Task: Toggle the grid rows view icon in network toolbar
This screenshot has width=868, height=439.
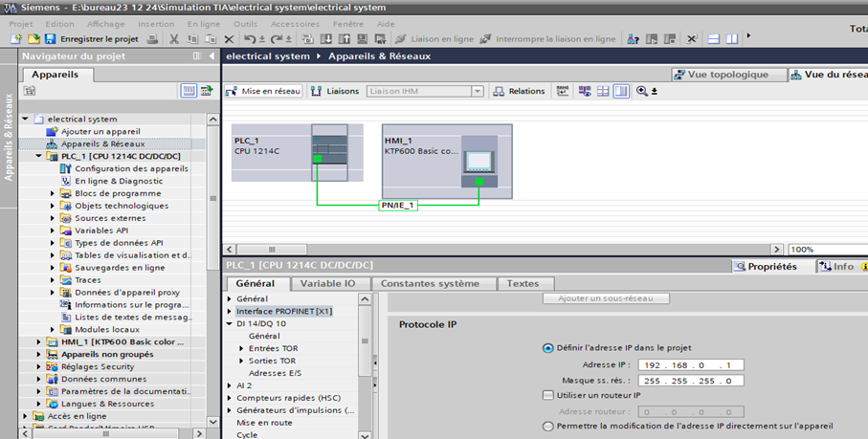Action: (x=603, y=91)
